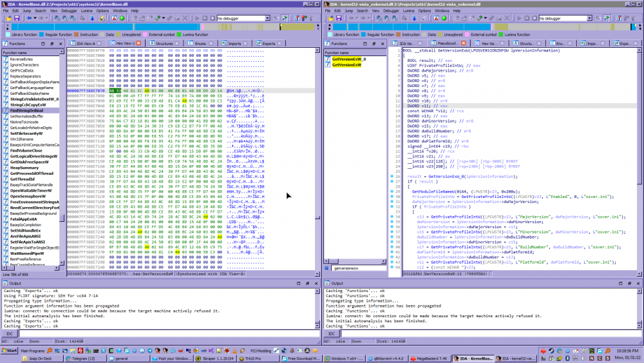Screen dimensions: 644x363
Task: Open the Lumina menu in KernelBase window
Action: click(x=86, y=11)
